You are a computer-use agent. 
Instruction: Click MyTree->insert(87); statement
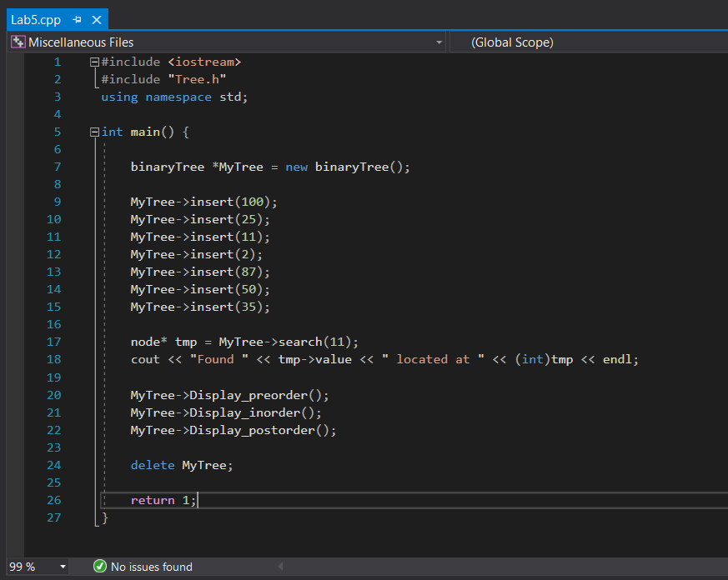[x=199, y=272]
